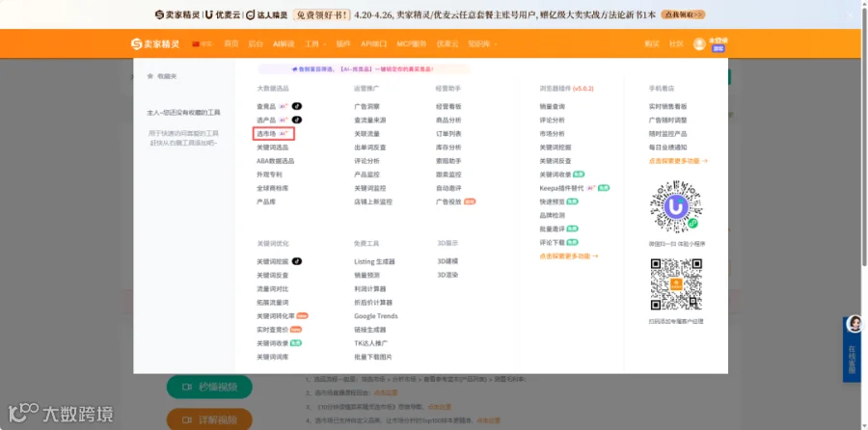Open 查流量来源 tool
868x430 pixels.
pos(370,120)
